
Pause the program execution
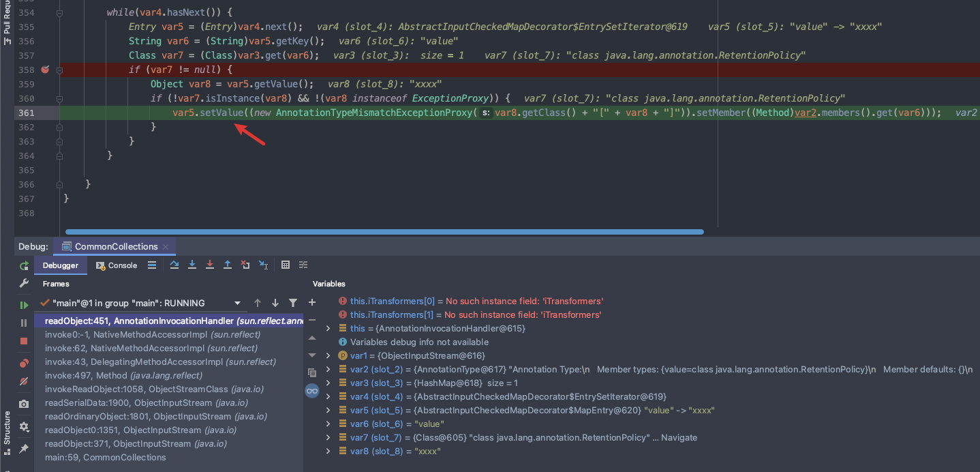click(x=24, y=323)
